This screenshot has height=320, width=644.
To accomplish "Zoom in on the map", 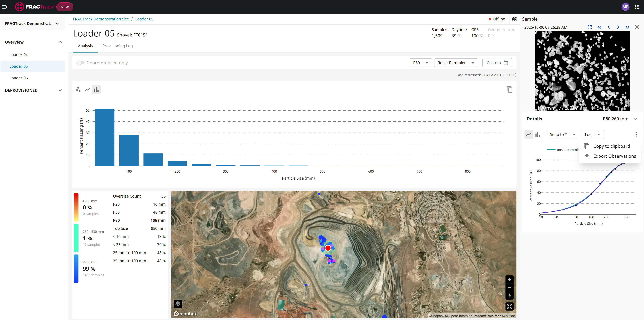I will pos(509,279).
